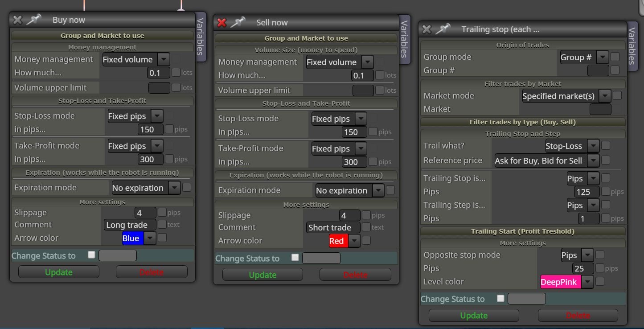Click Update button in Sell now panel
The image size is (644, 329).
[x=263, y=275]
